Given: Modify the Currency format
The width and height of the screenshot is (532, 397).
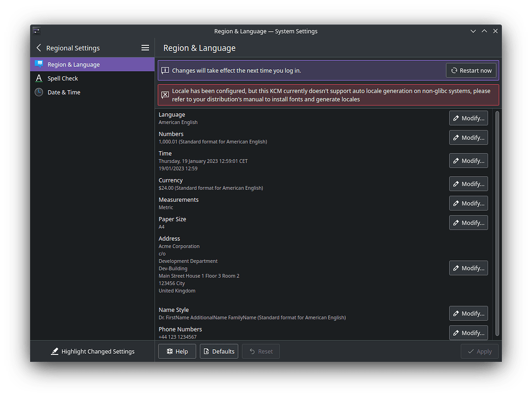Looking at the screenshot, I should [x=468, y=183].
